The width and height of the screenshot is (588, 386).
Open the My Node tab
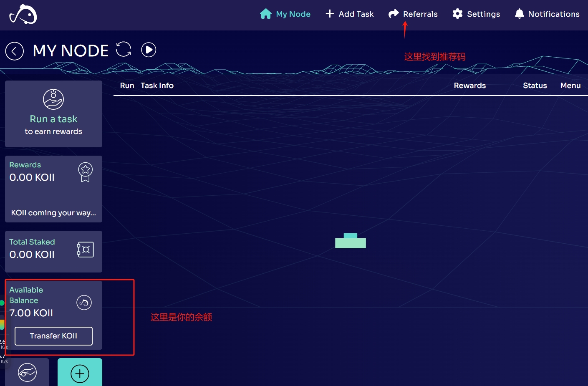(x=285, y=14)
